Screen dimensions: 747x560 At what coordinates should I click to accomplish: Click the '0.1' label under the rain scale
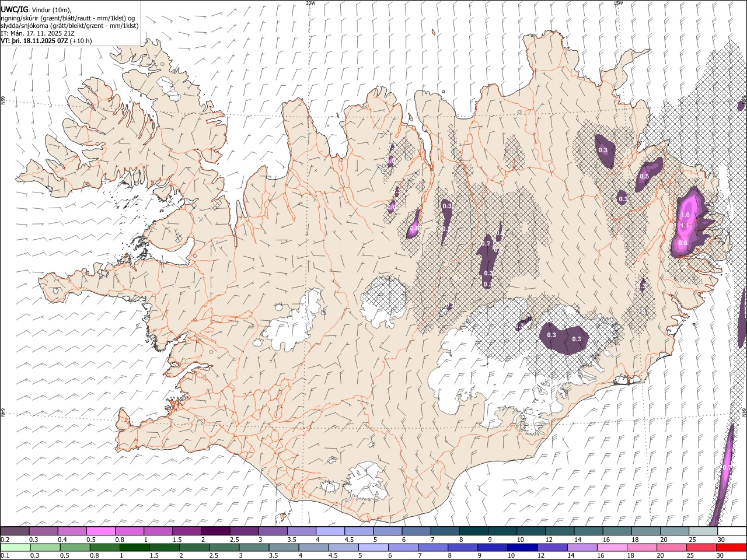(x=5, y=556)
